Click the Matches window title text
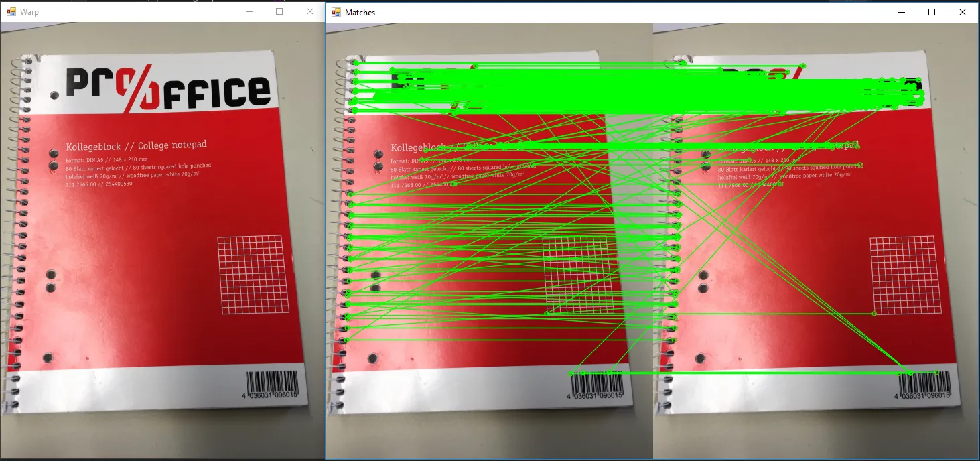This screenshot has height=461, width=980. 360,13
